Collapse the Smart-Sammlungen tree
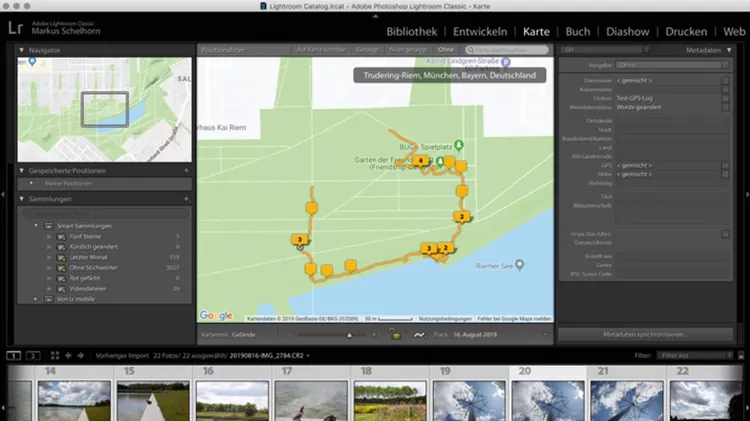The image size is (750, 421). click(36, 225)
